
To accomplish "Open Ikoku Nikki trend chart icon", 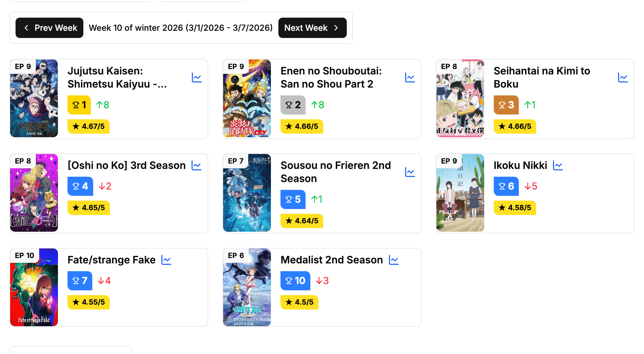I will coord(558,166).
